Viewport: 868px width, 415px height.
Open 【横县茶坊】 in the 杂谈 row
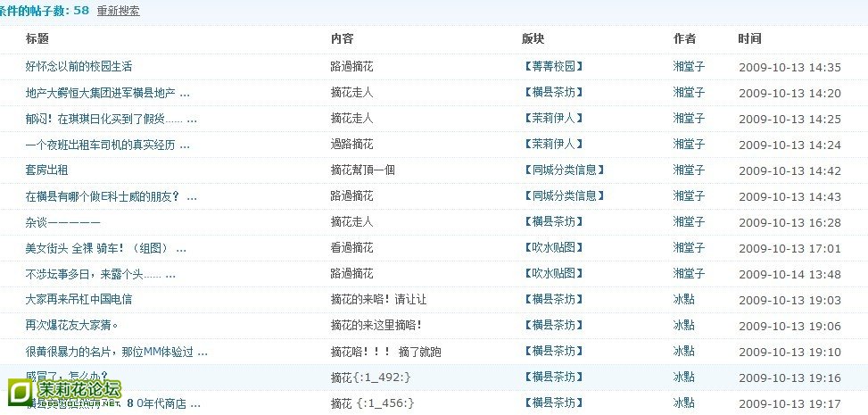pos(552,221)
